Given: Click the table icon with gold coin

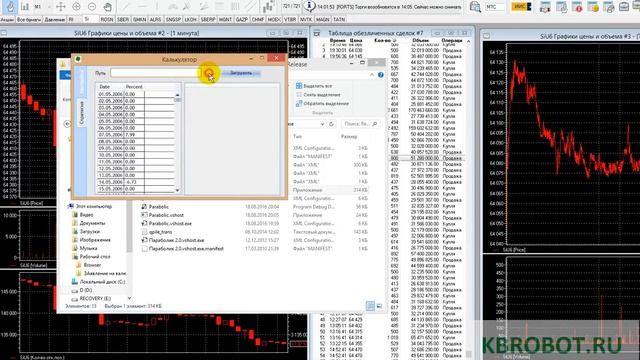Looking at the screenshot, I should [593, 7].
